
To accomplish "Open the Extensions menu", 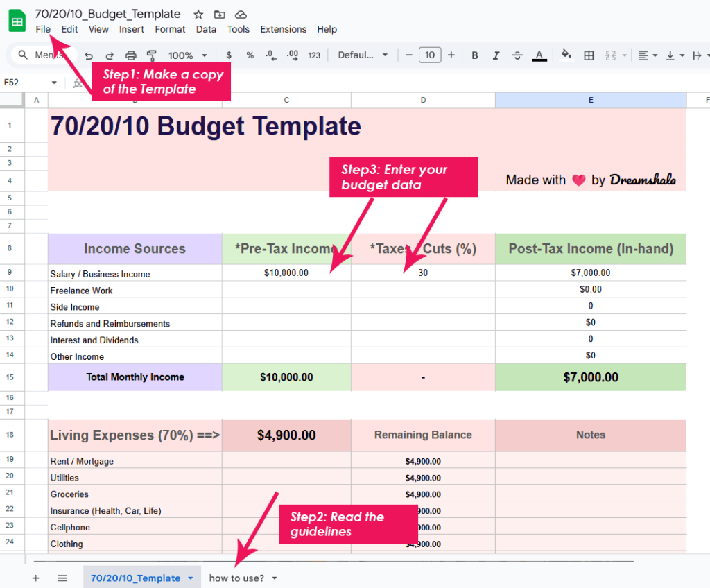I will [x=283, y=29].
